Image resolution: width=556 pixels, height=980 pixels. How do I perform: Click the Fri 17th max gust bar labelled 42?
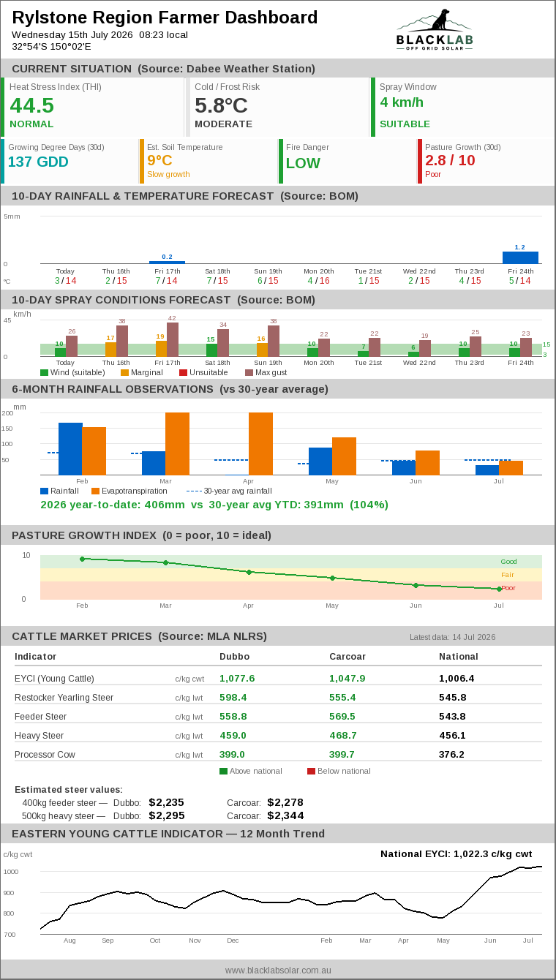click(173, 339)
